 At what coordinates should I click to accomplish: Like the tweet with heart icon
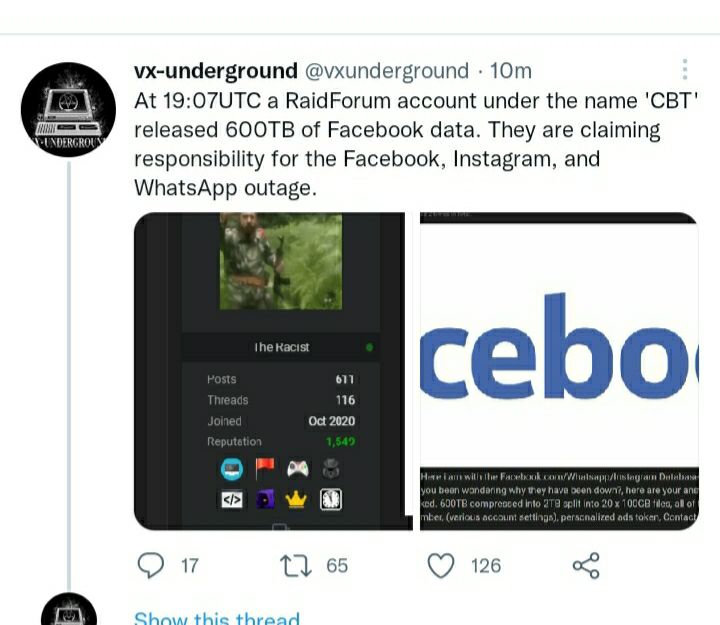tap(441, 565)
